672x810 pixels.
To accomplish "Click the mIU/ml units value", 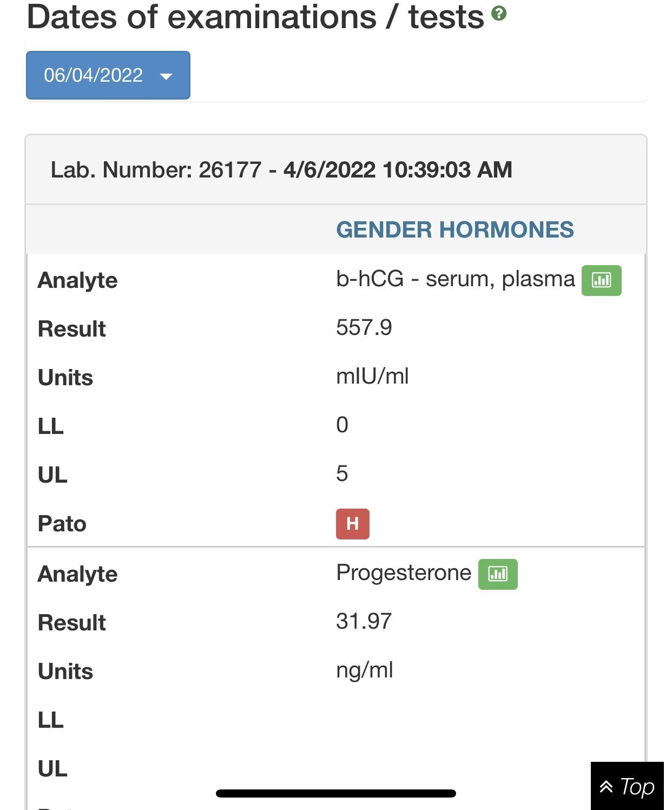I will click(372, 377).
